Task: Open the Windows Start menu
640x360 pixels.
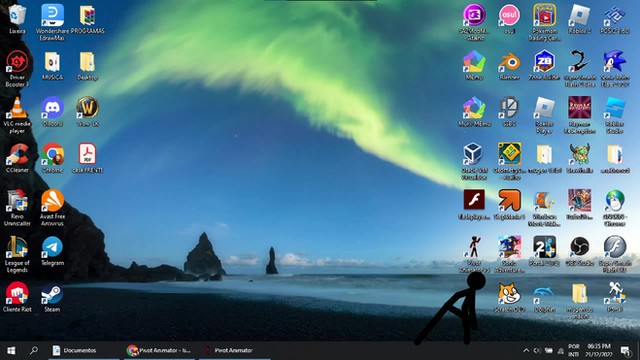Action: point(11,350)
